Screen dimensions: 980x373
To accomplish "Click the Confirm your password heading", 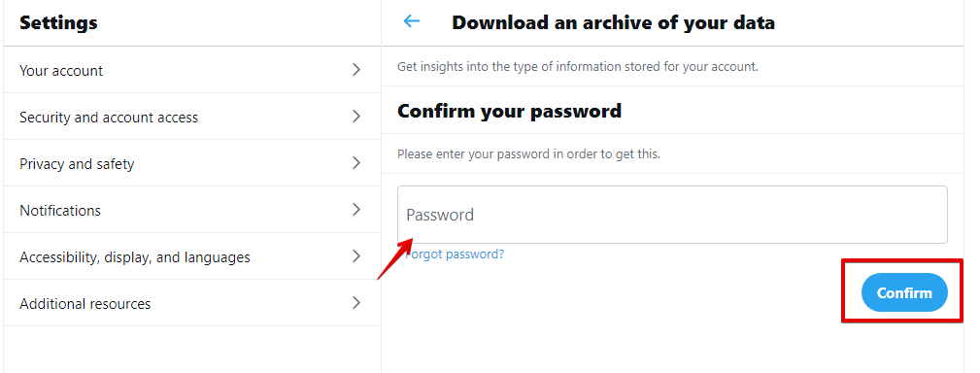I will pyautogui.click(x=509, y=111).
